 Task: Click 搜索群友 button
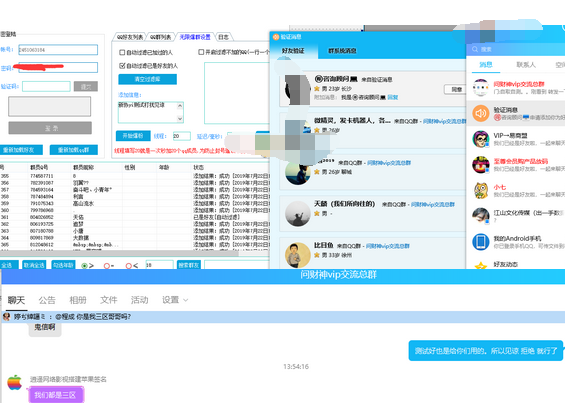tap(189, 265)
